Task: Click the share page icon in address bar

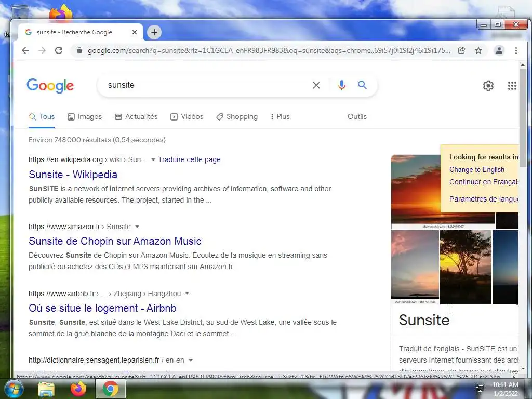Action: tap(461, 50)
